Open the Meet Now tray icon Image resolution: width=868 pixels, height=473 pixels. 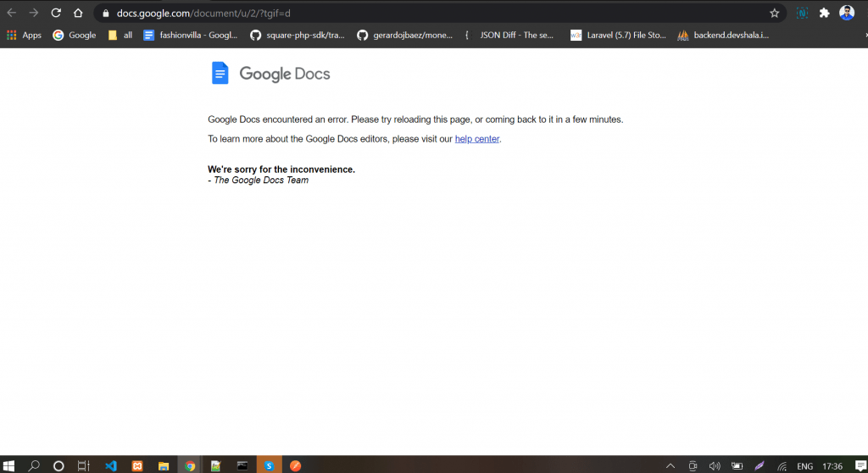point(693,466)
